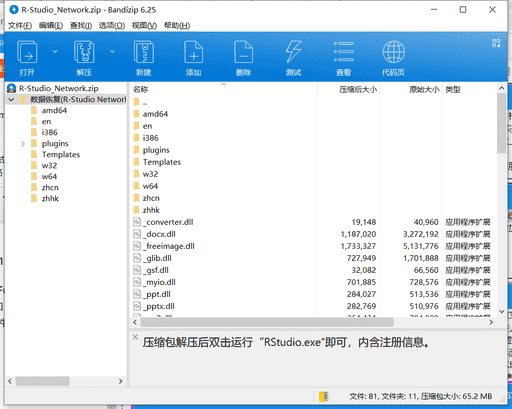The image size is (512, 409).
Task: Sort by 压缩后大小 column header
Action: pos(358,89)
